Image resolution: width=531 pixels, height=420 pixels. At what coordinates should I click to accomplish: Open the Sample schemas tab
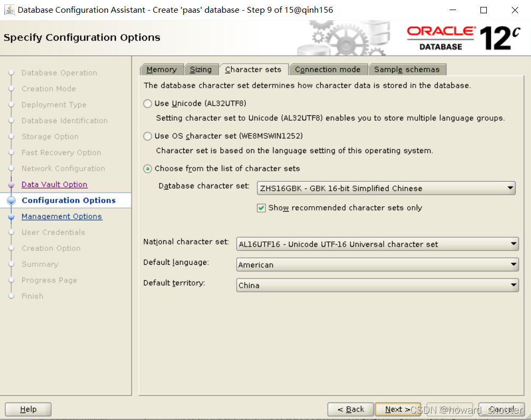coord(408,69)
